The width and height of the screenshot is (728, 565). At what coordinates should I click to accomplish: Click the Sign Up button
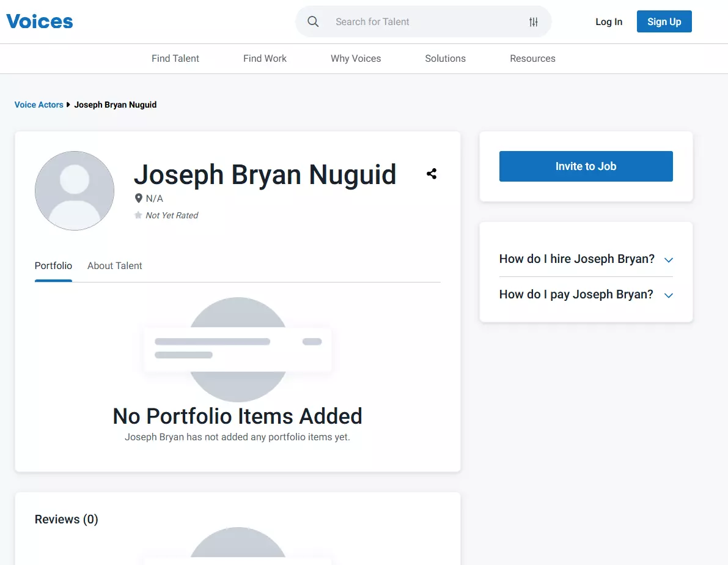664,21
